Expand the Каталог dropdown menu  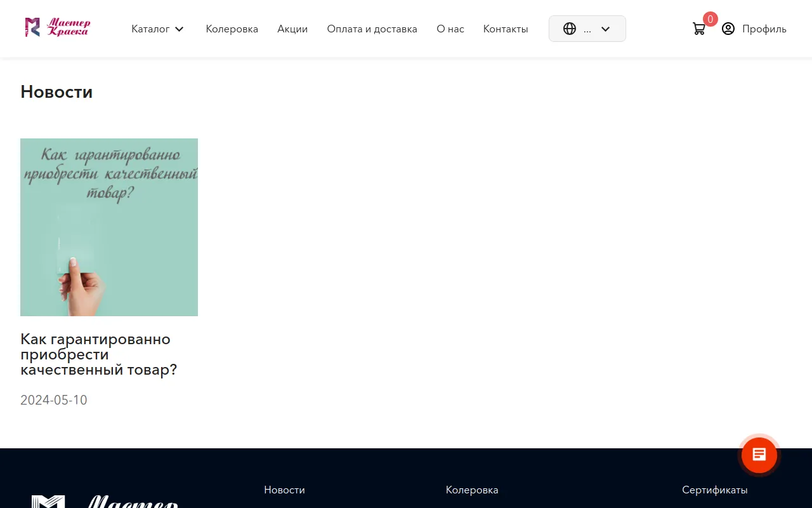pyautogui.click(x=157, y=29)
